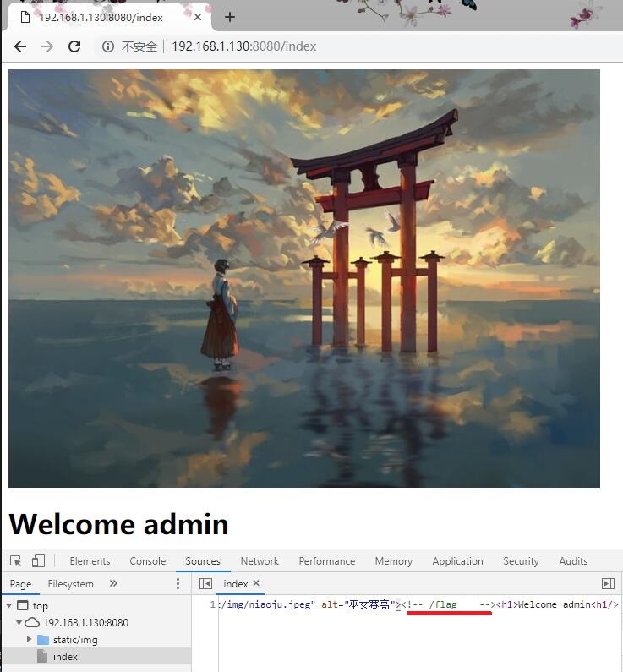Reload the current page
This screenshot has height=672, width=623.
point(74,46)
